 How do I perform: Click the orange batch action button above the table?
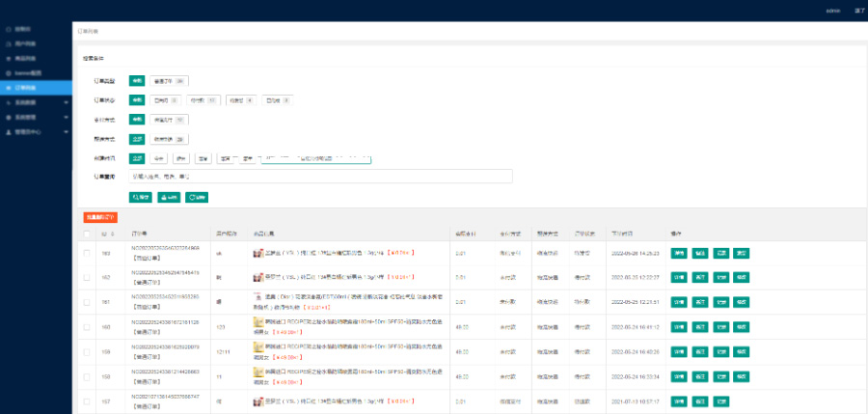point(99,217)
